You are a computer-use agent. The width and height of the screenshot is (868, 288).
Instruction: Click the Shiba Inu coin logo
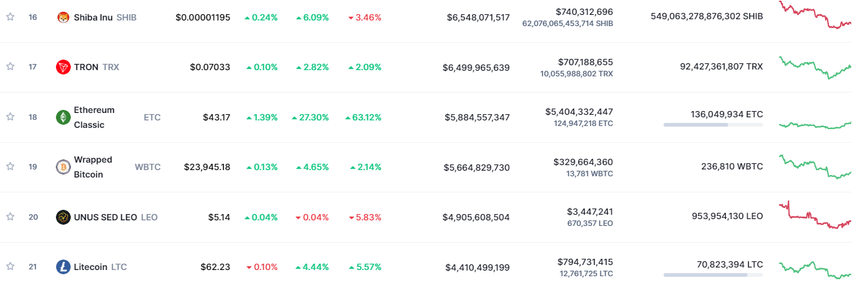pos(63,17)
